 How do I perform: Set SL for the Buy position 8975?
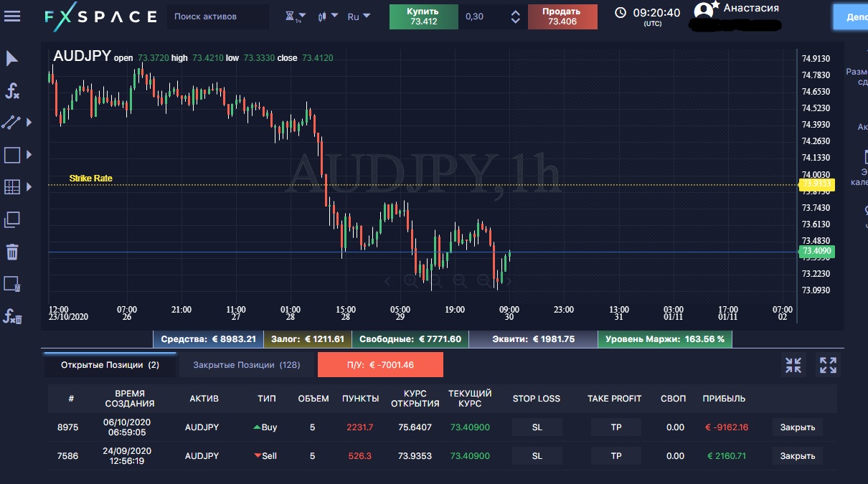tap(537, 427)
